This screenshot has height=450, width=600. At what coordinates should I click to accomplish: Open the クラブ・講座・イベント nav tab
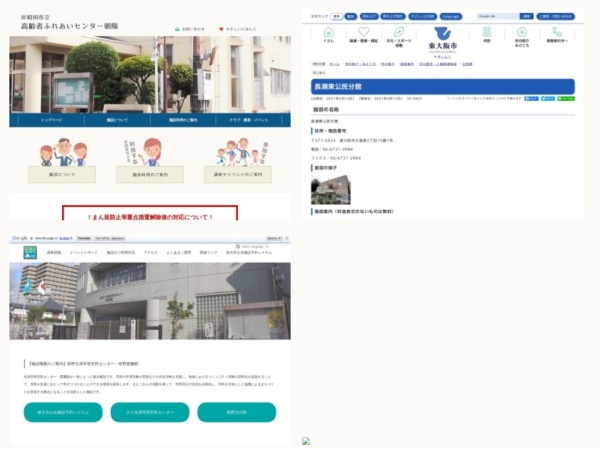[x=249, y=120]
